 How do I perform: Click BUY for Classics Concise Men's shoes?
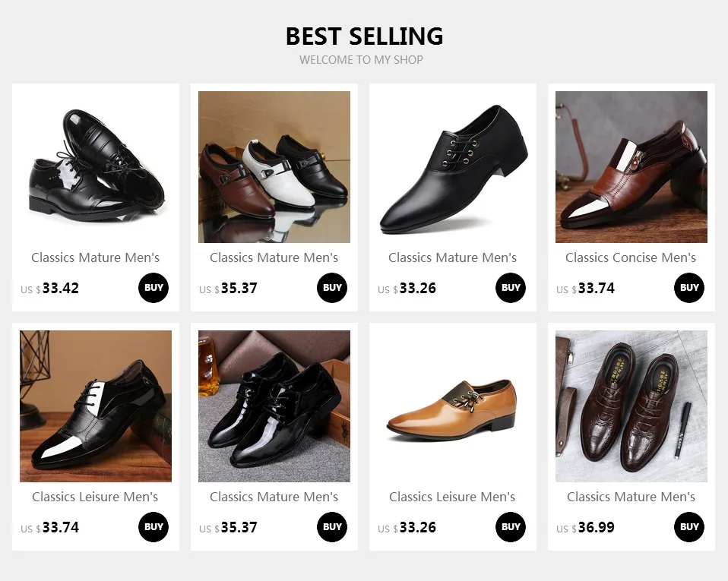[x=689, y=288]
